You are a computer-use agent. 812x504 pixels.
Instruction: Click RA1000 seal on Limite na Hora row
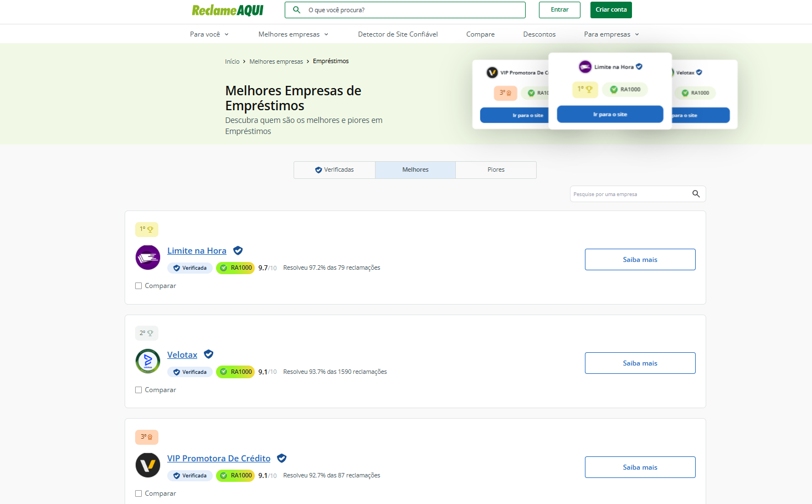click(x=235, y=268)
